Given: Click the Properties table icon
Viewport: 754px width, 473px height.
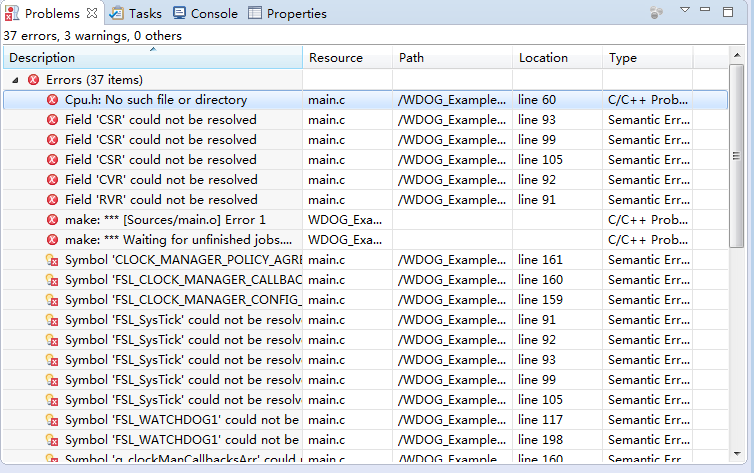Looking at the screenshot, I should coord(255,13).
